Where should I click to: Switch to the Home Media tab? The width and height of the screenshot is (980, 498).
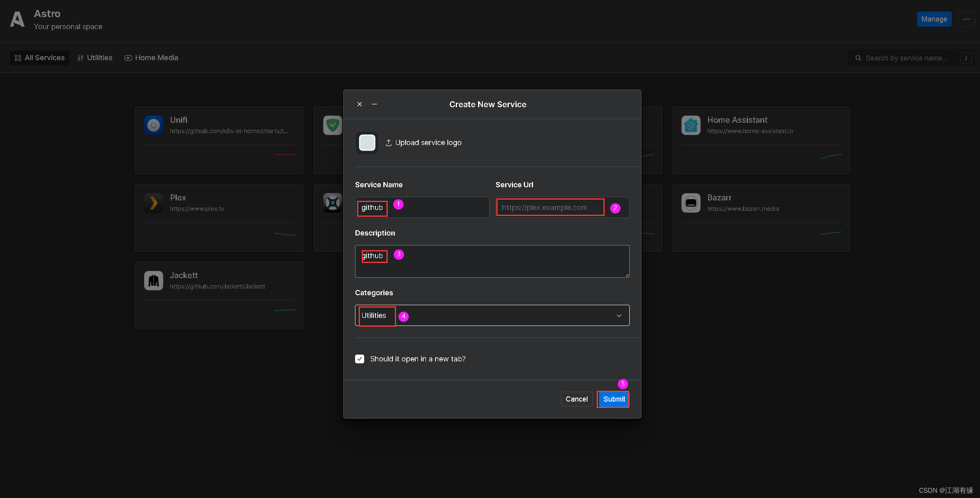[151, 58]
